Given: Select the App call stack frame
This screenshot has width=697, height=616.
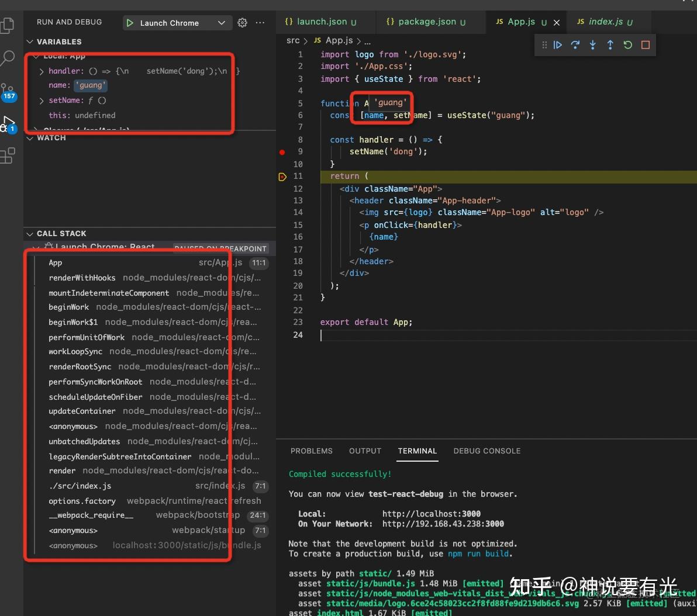Looking at the screenshot, I should (x=150, y=262).
